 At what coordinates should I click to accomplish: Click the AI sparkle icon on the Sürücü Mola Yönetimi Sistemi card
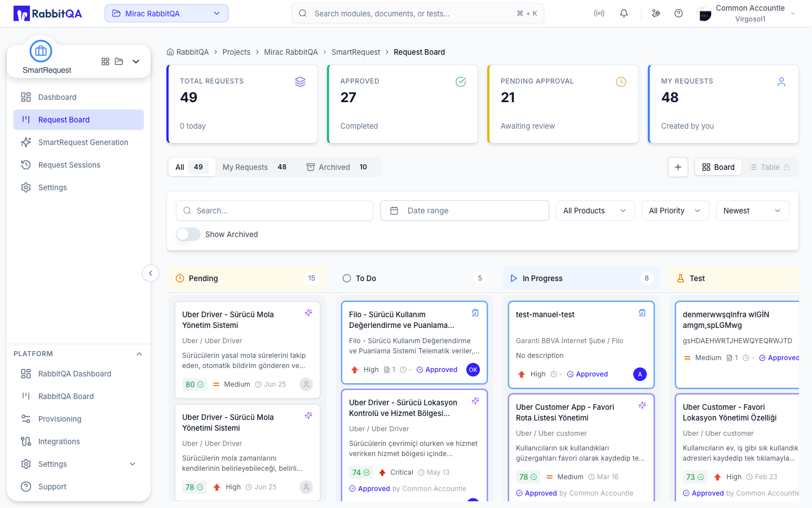point(308,415)
